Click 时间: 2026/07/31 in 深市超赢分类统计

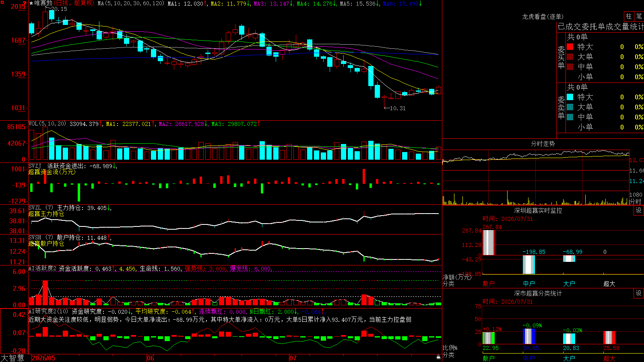[508, 302]
